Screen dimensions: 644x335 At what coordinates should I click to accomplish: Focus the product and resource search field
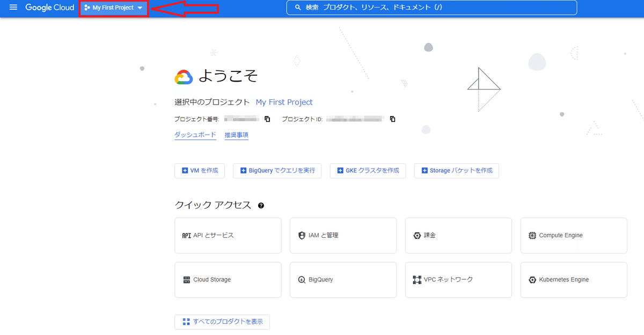[x=432, y=8]
